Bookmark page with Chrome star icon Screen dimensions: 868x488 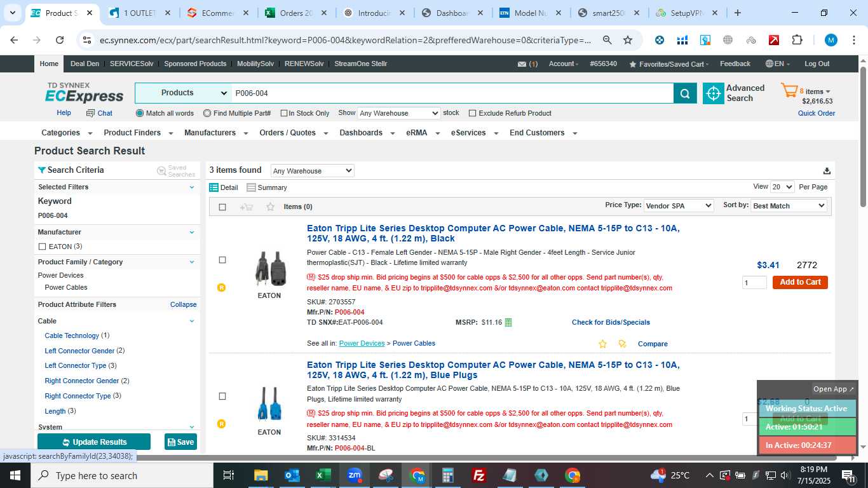[x=628, y=40]
